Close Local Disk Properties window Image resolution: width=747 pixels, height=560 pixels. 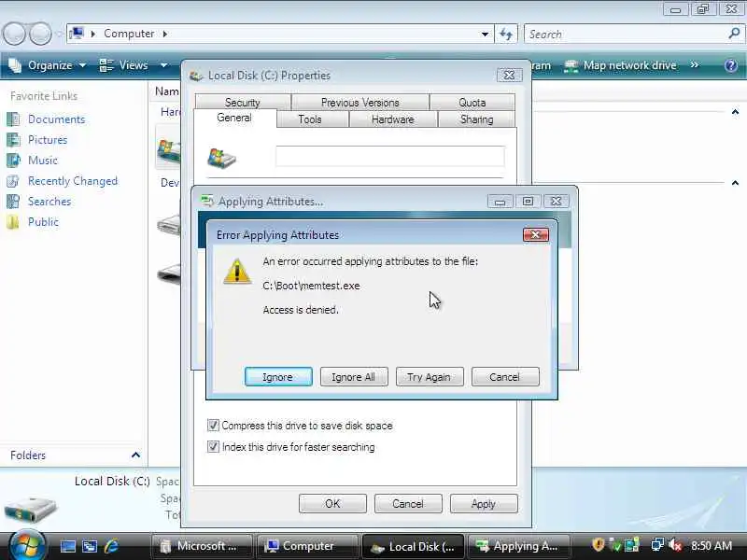click(509, 75)
